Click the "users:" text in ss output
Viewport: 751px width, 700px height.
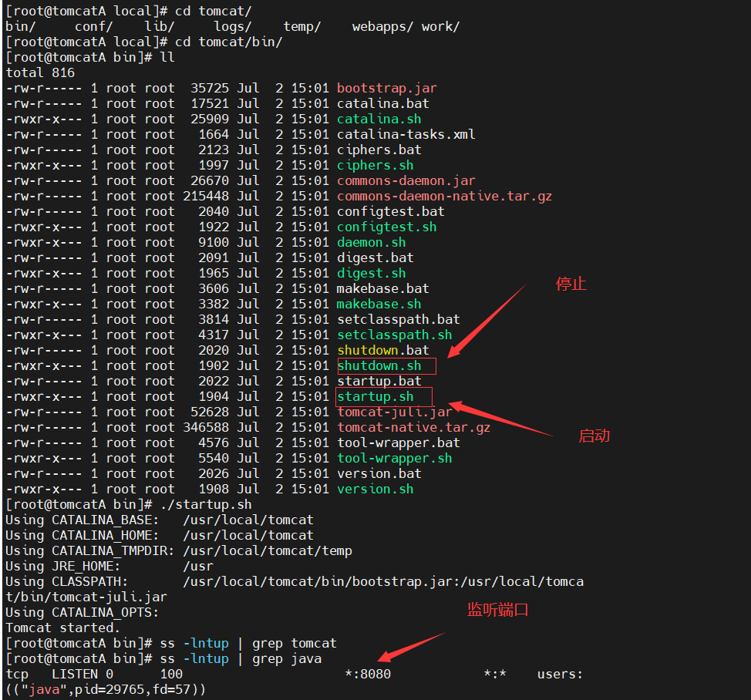(x=560, y=674)
